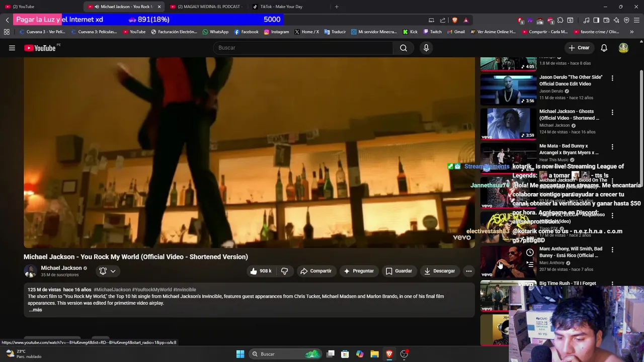Click the Compartir share button
This screenshot has height=362, width=644.
tap(315, 271)
